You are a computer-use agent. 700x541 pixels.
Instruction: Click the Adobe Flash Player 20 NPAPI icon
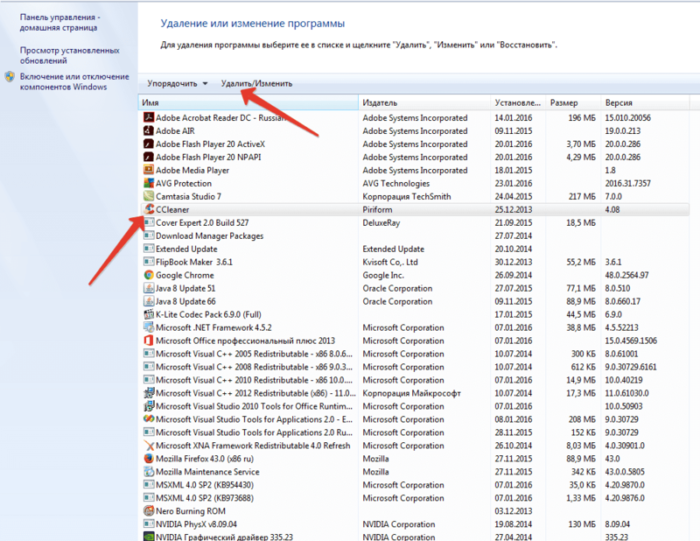[x=149, y=157]
